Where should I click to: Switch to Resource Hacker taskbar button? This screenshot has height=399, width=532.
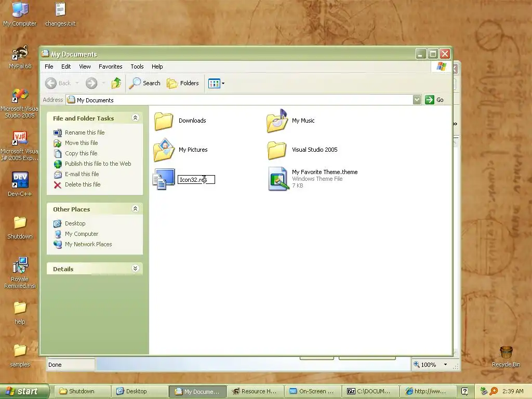255,391
